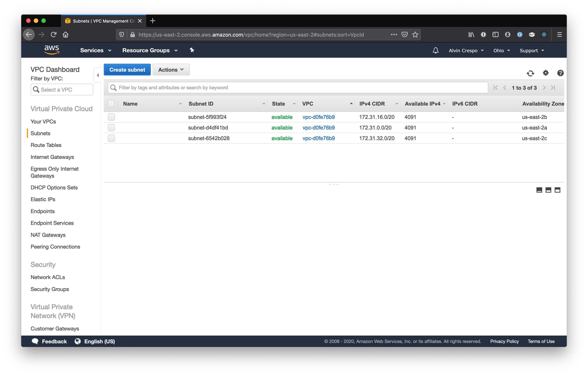The height and width of the screenshot is (375, 588).
Task: Open the table settings gear
Action: coord(546,73)
